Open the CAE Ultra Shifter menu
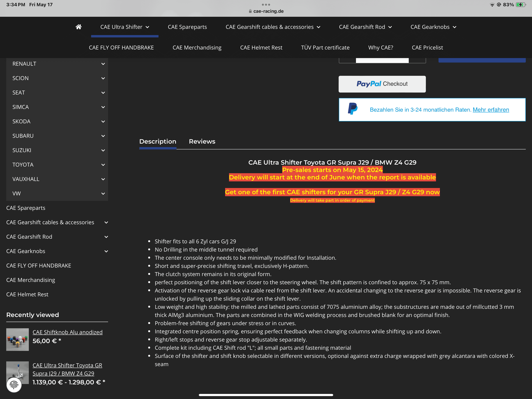 [x=125, y=27]
